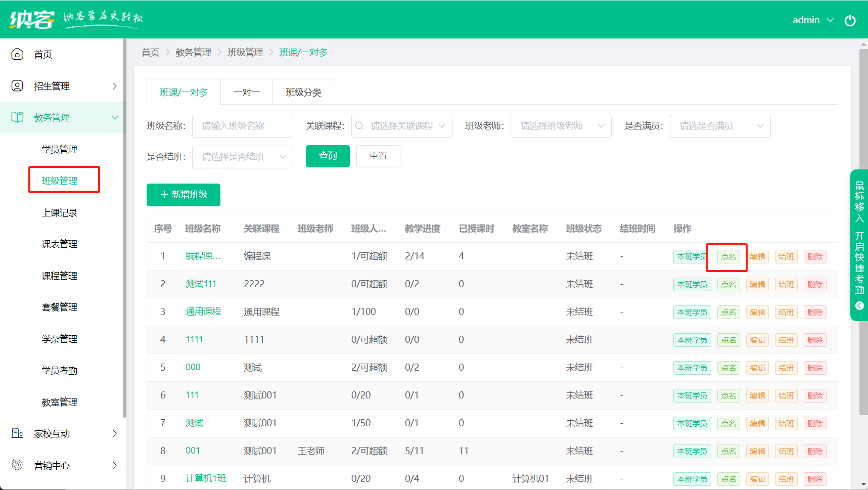Image resolution: width=868 pixels, height=490 pixels.
Task: Click the 新增班级 button
Action: tap(184, 195)
